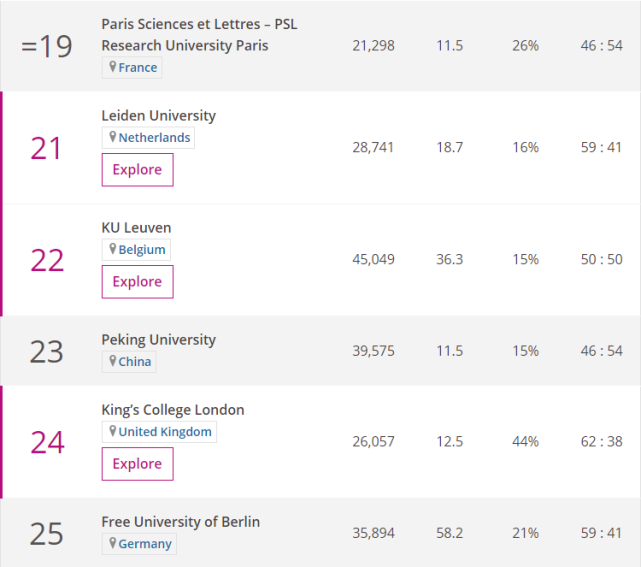Click the map pin icon beside Netherlands
The height and width of the screenshot is (567, 641).
pos(113,137)
